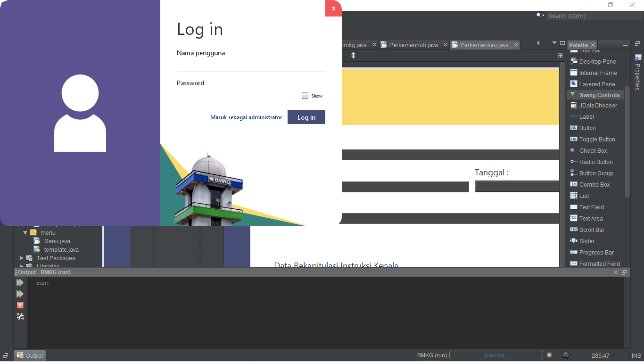Open the Properties side panel
The height and width of the screenshot is (362, 644).
(x=638, y=72)
